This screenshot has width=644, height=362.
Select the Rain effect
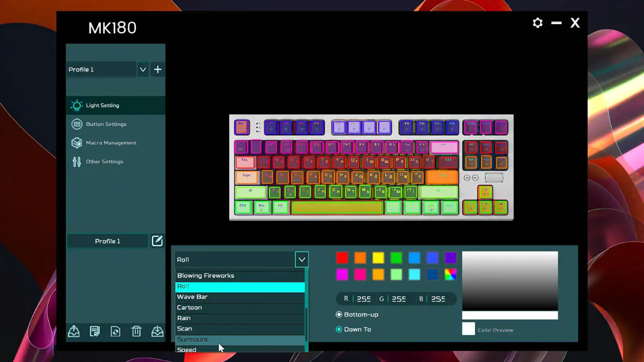pos(240,318)
